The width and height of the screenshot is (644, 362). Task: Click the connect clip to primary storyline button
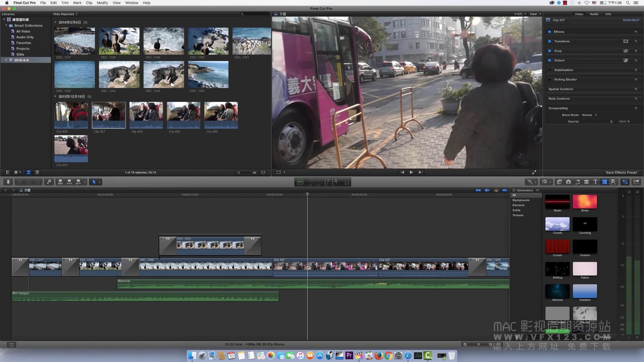click(x=60, y=182)
